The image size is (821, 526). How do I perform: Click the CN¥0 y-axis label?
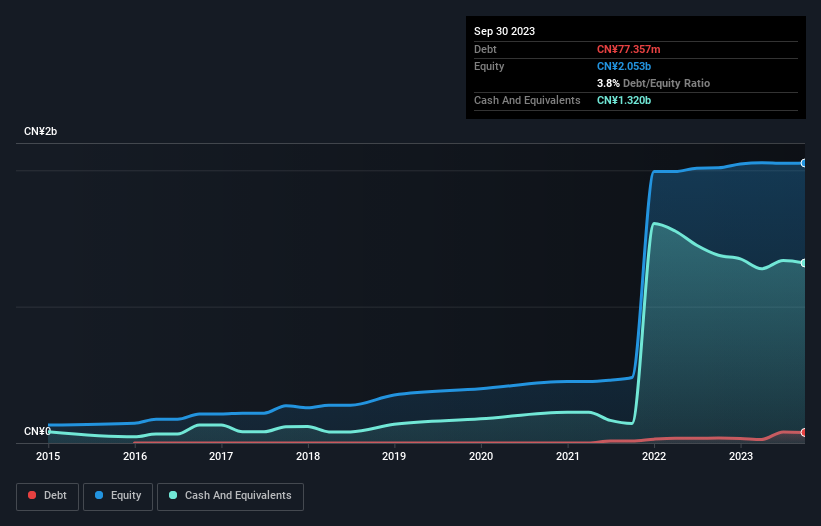tap(37, 431)
